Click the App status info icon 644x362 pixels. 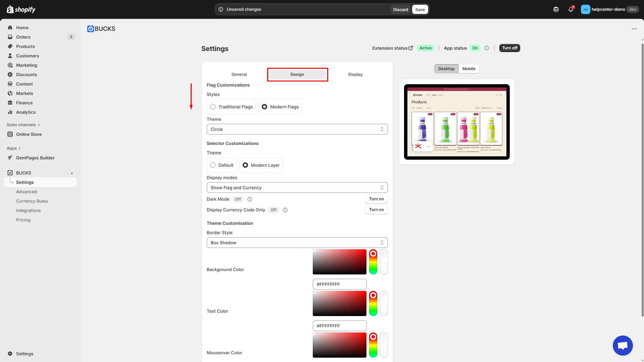[487, 48]
